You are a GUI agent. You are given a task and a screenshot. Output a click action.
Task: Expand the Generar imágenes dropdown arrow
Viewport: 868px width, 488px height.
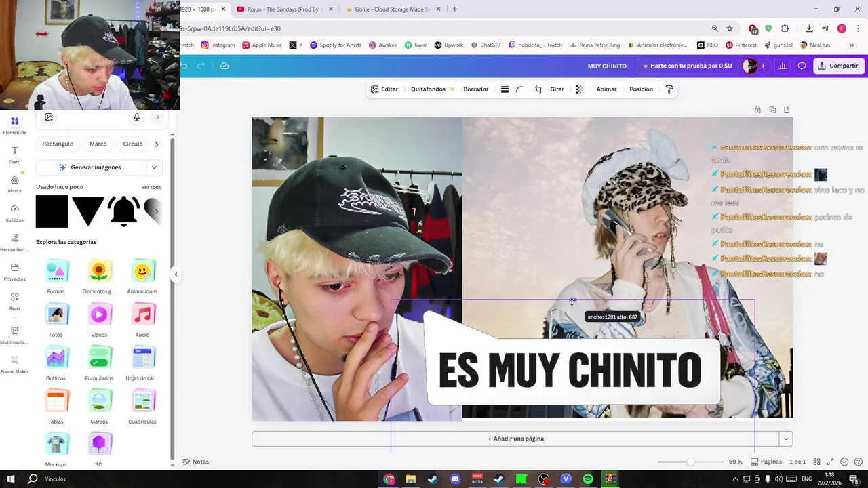tap(154, 167)
